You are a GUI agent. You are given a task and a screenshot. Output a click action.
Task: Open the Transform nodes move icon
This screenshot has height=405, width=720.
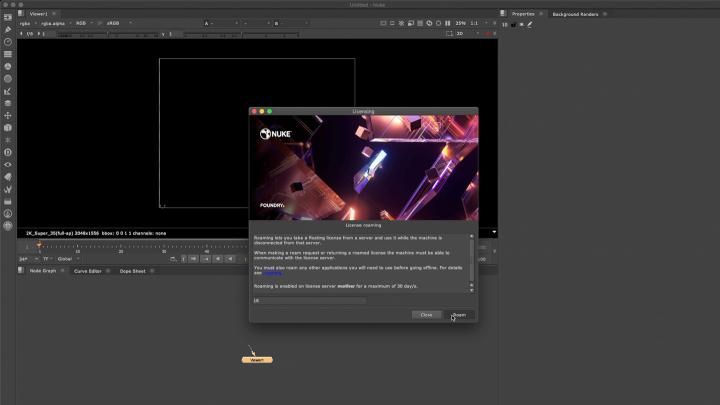[8, 115]
